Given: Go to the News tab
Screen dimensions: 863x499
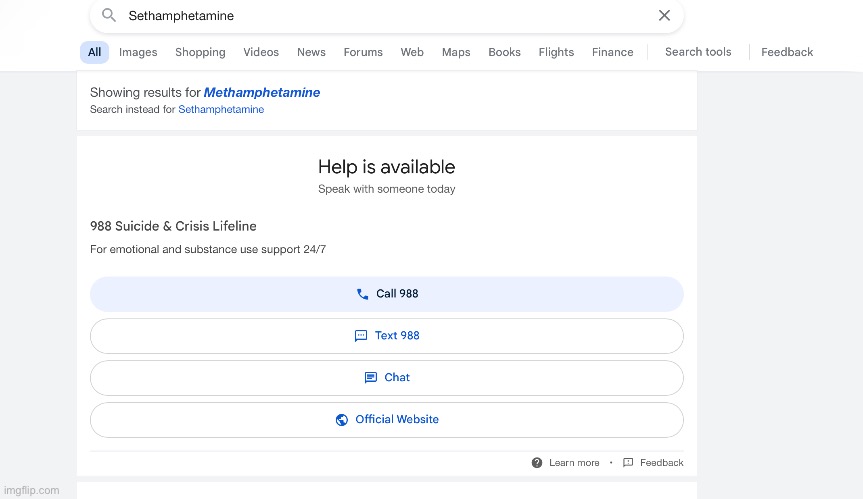Looking at the screenshot, I should point(311,52).
